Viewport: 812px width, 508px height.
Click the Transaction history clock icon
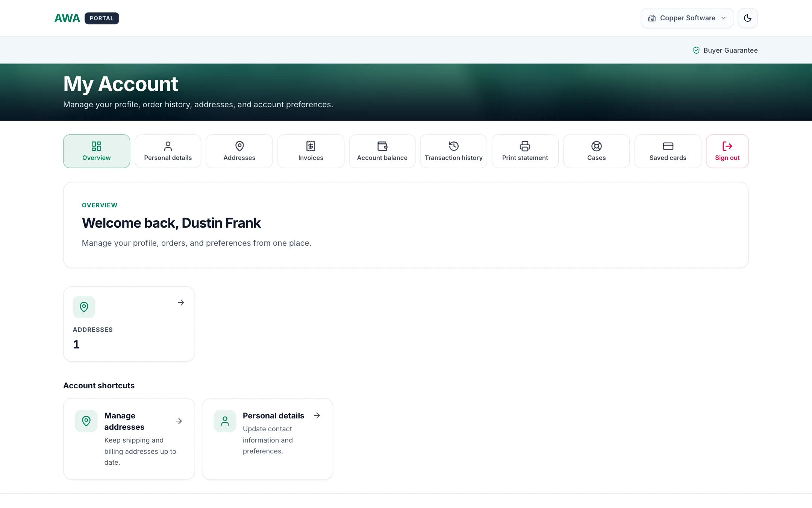click(454, 146)
